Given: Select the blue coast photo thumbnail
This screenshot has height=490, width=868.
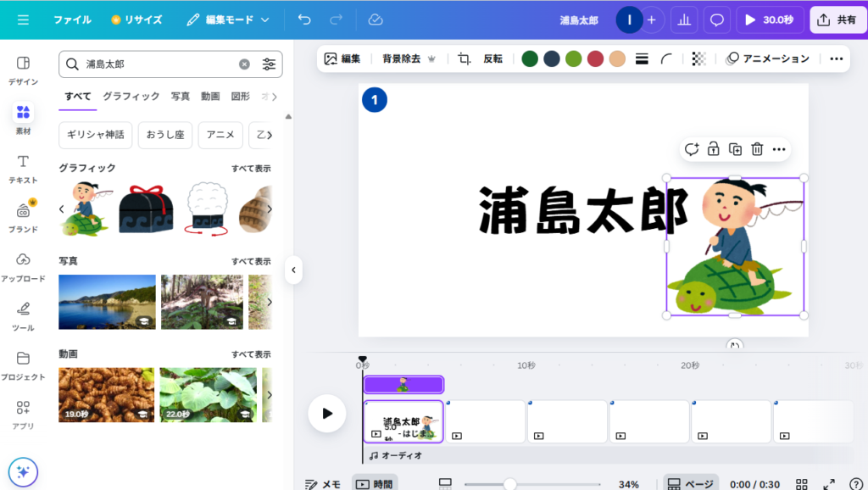Looking at the screenshot, I should 107,302.
